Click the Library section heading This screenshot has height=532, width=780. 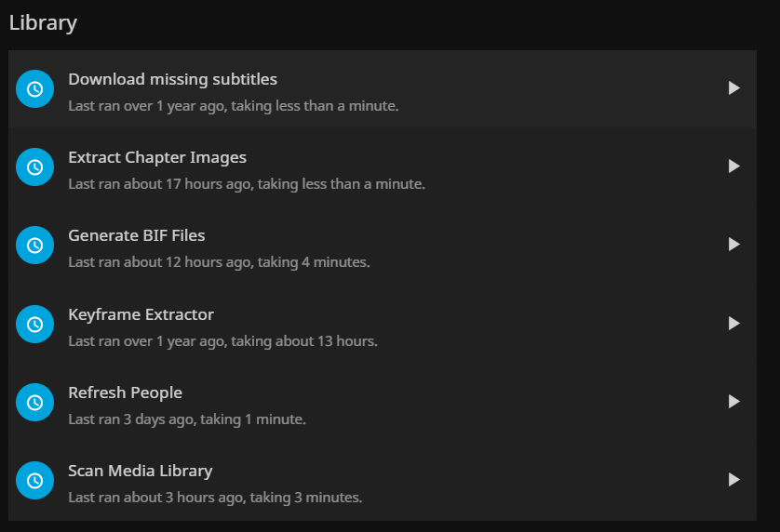click(x=43, y=23)
